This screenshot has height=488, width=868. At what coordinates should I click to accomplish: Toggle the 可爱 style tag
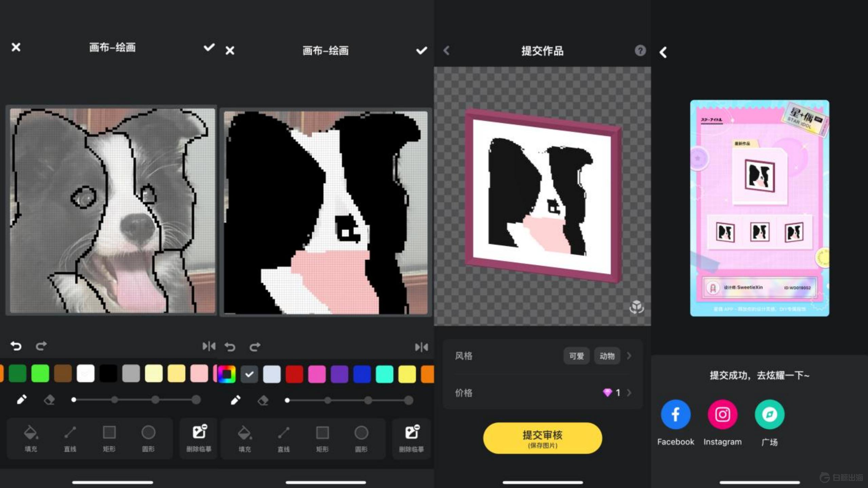(x=576, y=356)
